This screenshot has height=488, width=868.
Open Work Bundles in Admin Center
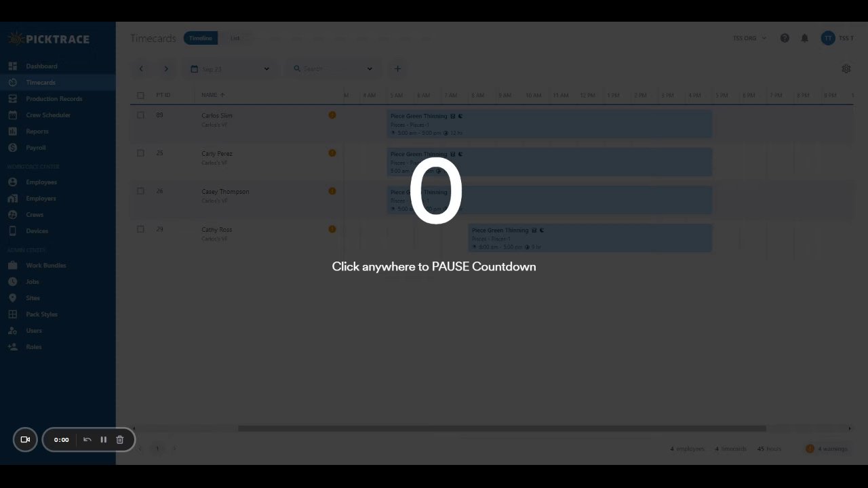45,266
